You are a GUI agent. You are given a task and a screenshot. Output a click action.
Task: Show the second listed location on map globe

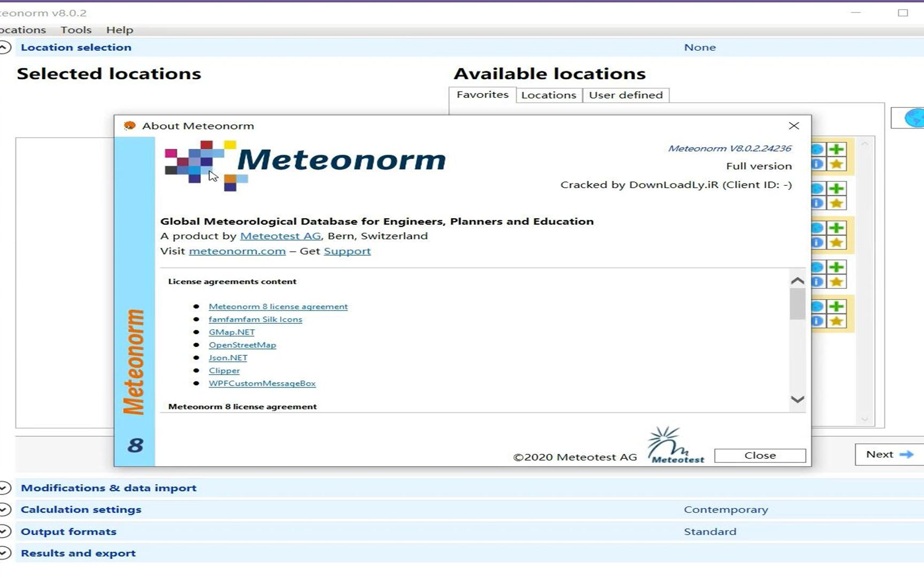pyautogui.click(x=818, y=188)
